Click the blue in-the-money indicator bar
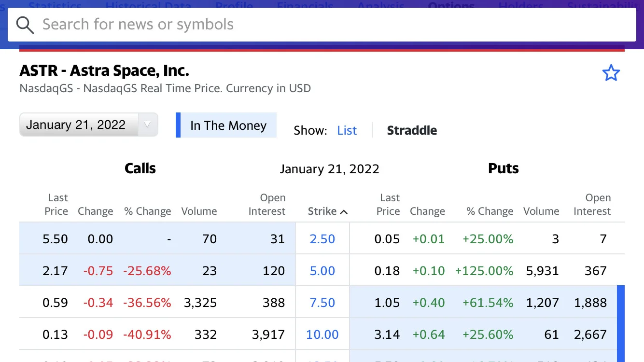 coord(621,323)
